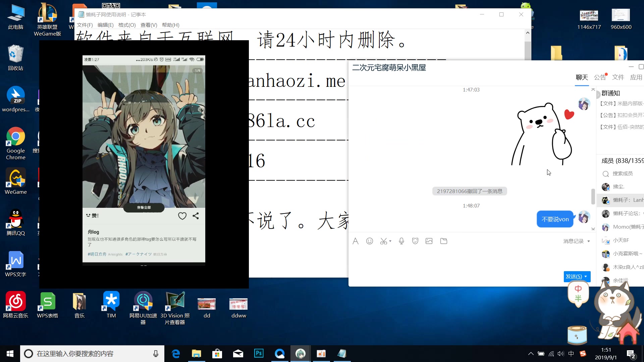Click the Cortana microphone icon
The height and width of the screenshot is (362, 644).
156,354
